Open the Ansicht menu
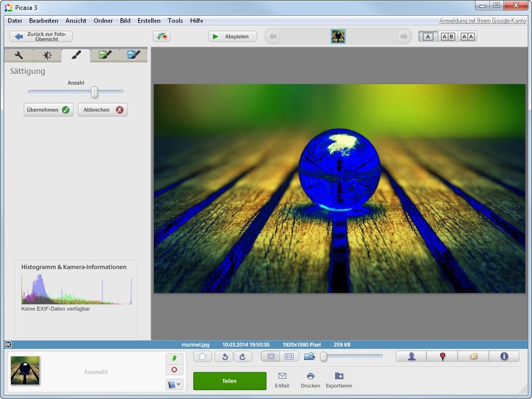Screen dimensions: 532x399 [76, 20]
